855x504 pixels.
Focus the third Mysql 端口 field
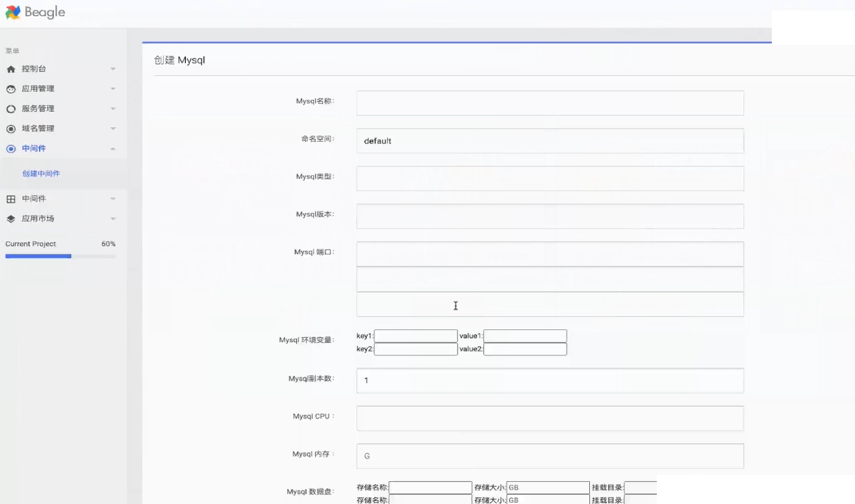[550, 305]
